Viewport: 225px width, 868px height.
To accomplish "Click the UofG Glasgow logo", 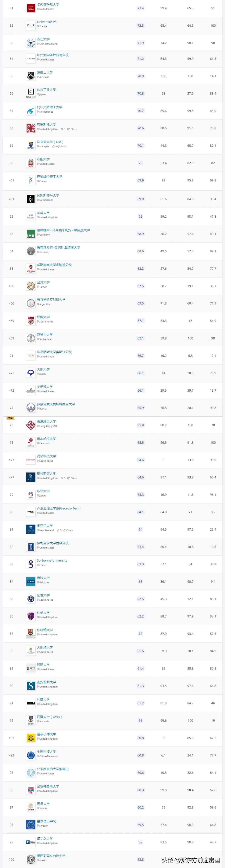I will point(31,477).
